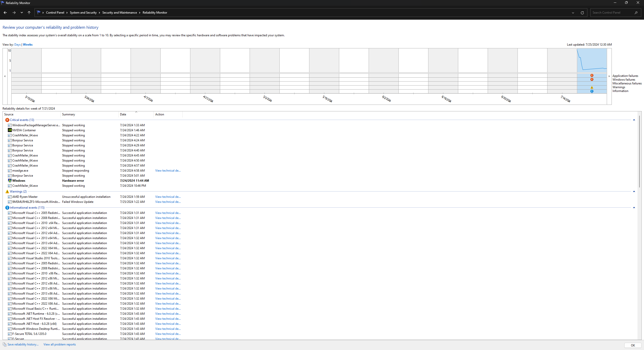Click the yellow Warnings group icon

click(x=7, y=192)
